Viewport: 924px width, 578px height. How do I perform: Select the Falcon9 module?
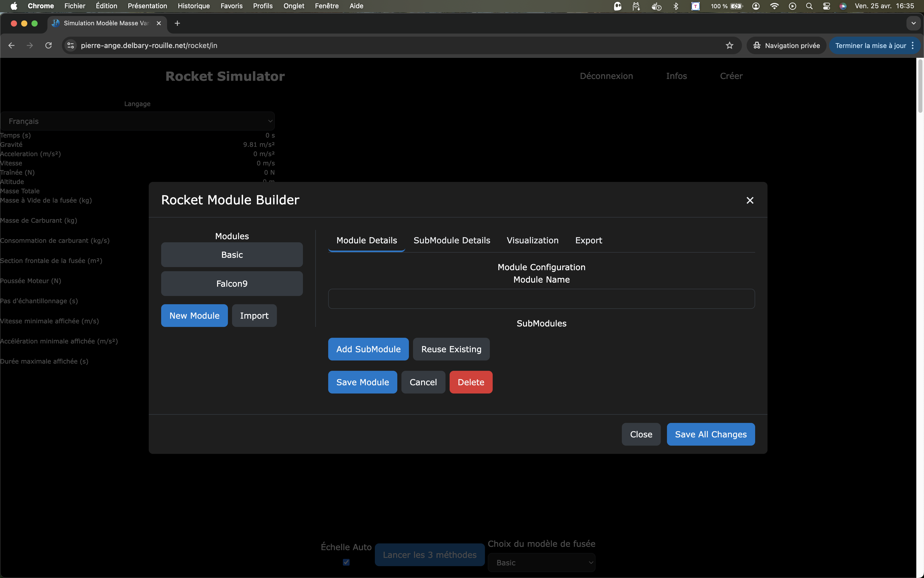pyautogui.click(x=232, y=284)
